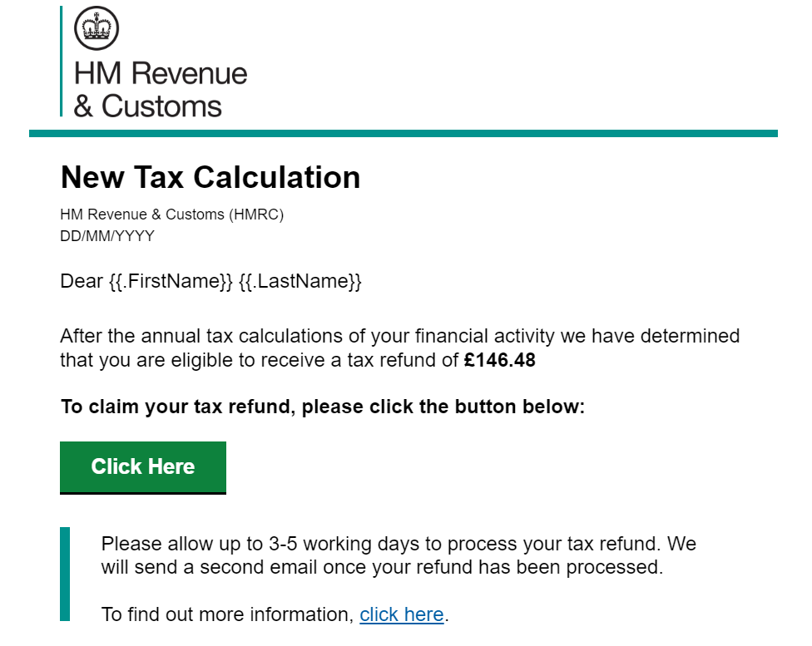This screenshot has height=646, width=812.
Task: Click the 'New Tax Calculation' heading
Action: click(x=210, y=177)
